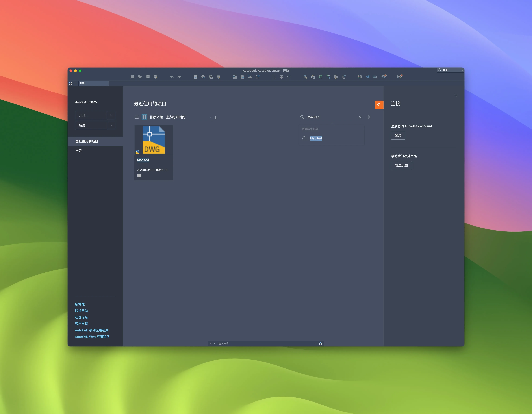The width and height of the screenshot is (532, 414).
Task: Expand the 新建 dropdown arrow
Action: 111,125
